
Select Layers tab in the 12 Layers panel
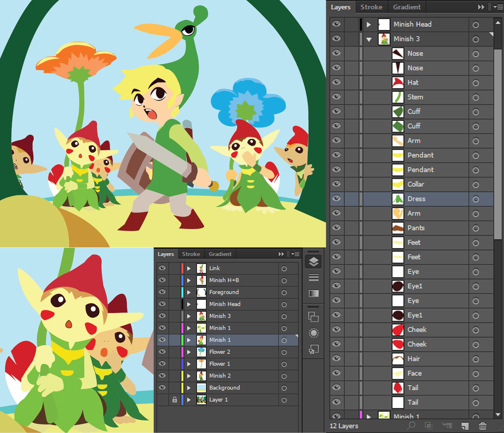(x=341, y=7)
